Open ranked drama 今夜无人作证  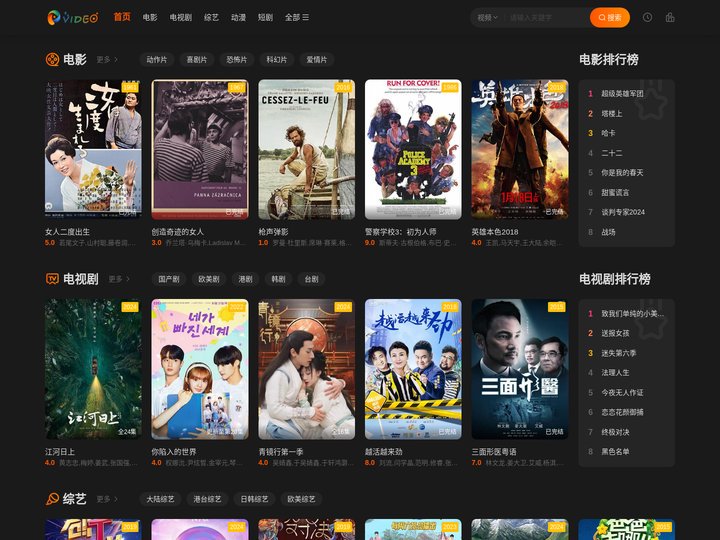tap(622, 393)
